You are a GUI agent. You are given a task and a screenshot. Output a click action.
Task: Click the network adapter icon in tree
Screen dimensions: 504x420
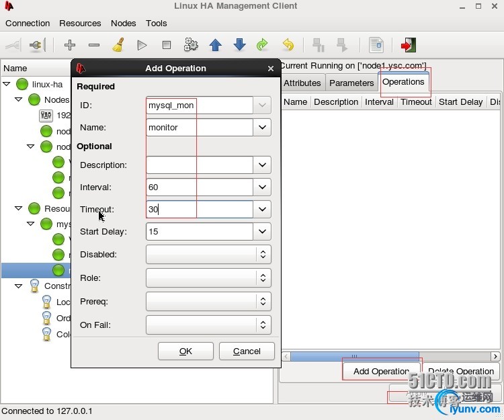(x=46, y=116)
